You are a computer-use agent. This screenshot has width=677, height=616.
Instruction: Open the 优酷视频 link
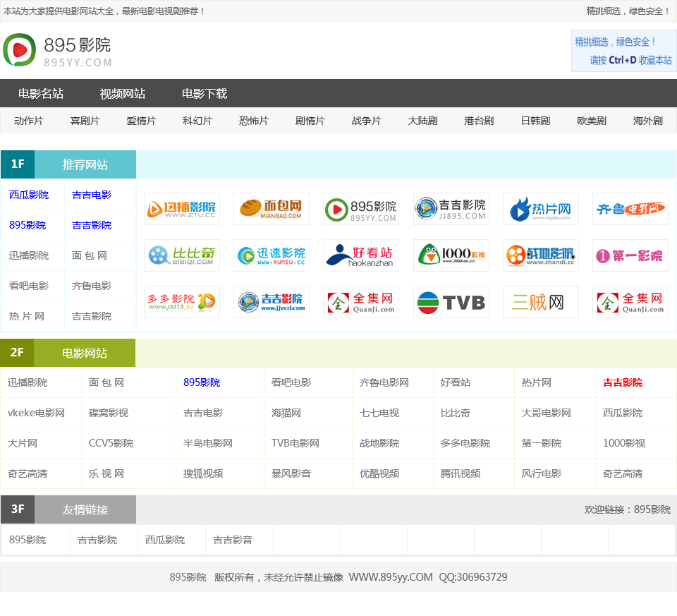[379, 474]
